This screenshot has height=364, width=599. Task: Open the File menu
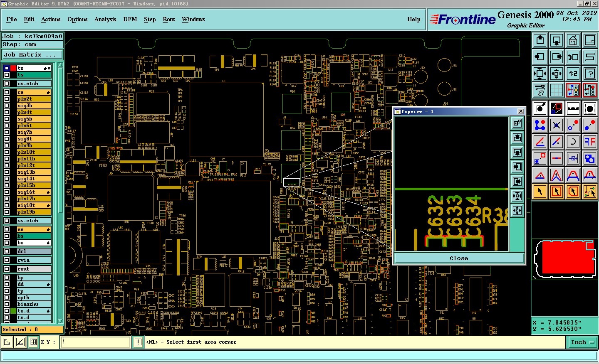tap(12, 19)
